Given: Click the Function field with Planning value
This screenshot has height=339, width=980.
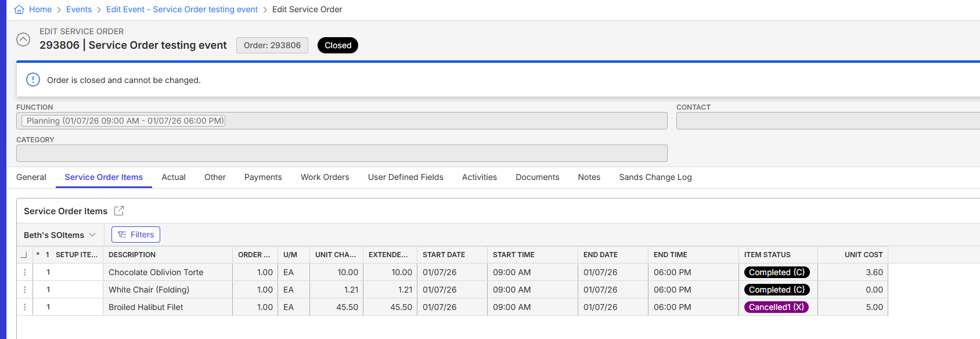Looking at the screenshot, I should point(342,121).
